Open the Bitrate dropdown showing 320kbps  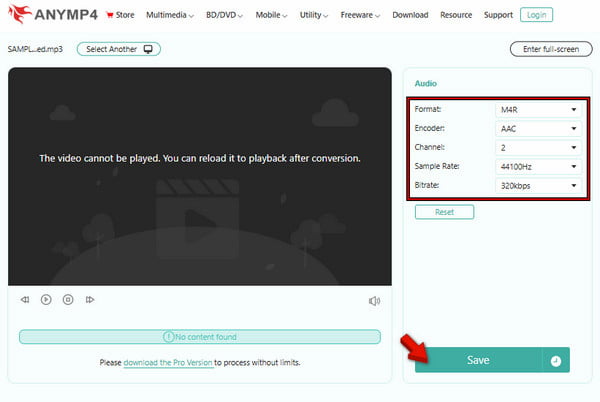pos(538,186)
